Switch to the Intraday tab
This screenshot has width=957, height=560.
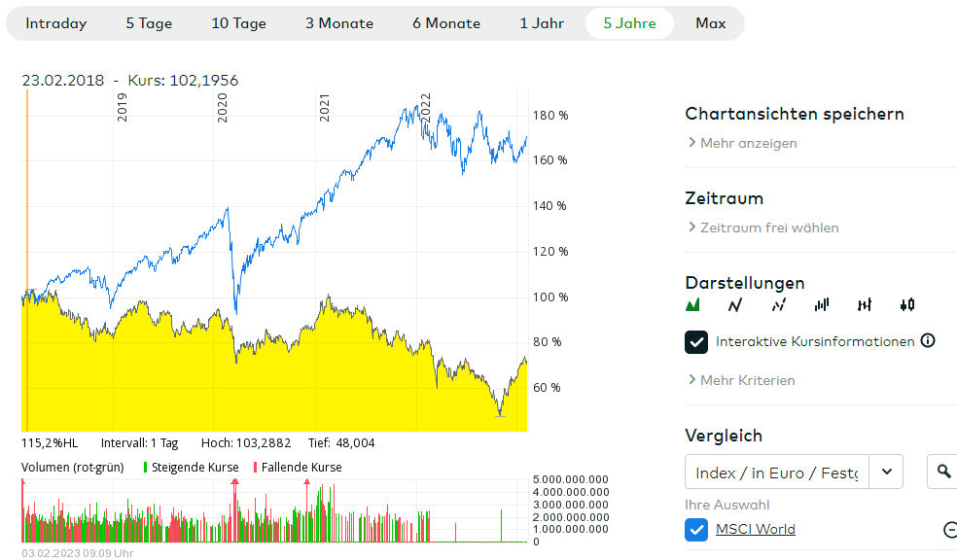coord(56,23)
